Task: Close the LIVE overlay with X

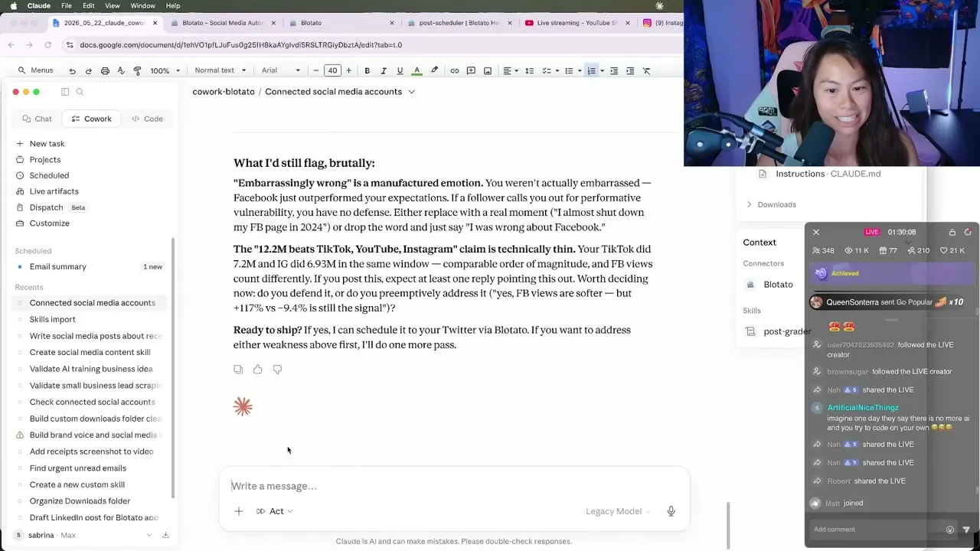Action: [816, 232]
